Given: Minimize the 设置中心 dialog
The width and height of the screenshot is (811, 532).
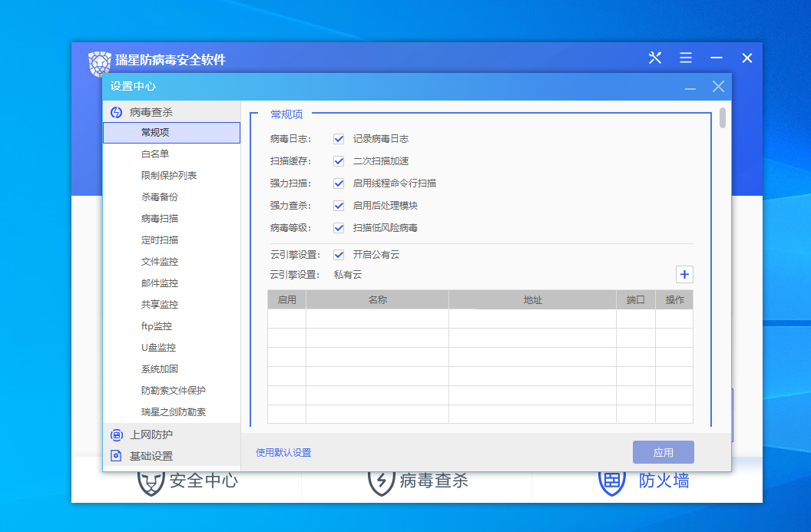Looking at the screenshot, I should (x=690, y=87).
